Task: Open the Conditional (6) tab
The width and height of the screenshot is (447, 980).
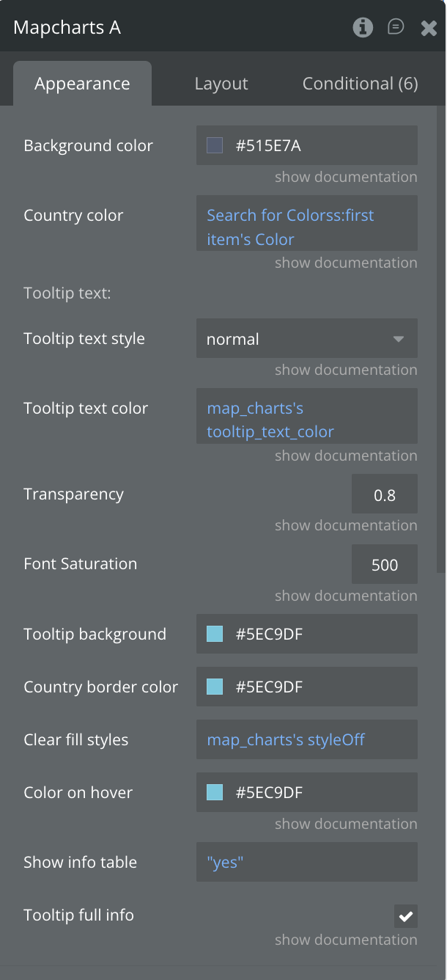Action: (x=360, y=84)
